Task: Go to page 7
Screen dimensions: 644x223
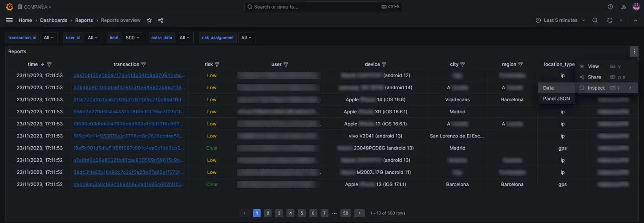Action: [324, 213]
